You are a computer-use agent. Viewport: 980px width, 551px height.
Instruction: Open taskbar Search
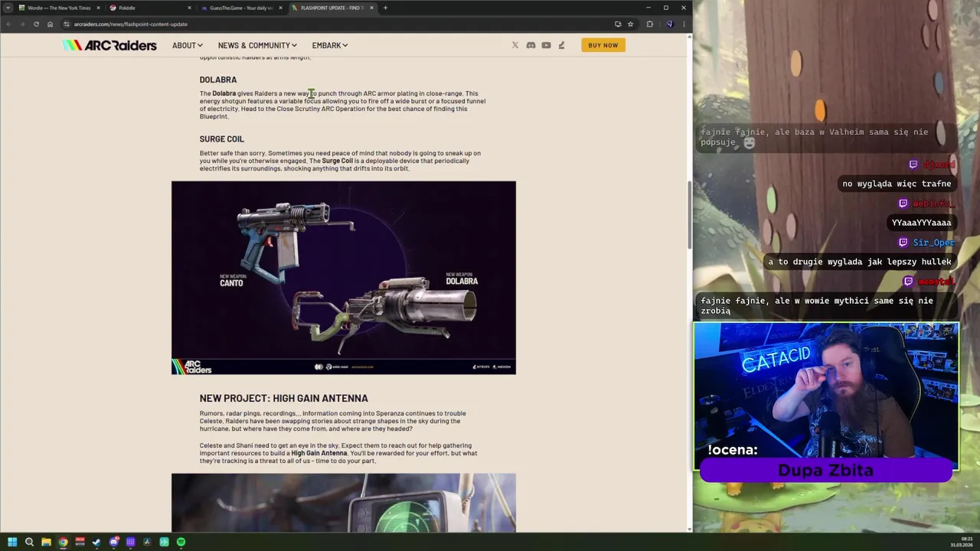[29, 542]
